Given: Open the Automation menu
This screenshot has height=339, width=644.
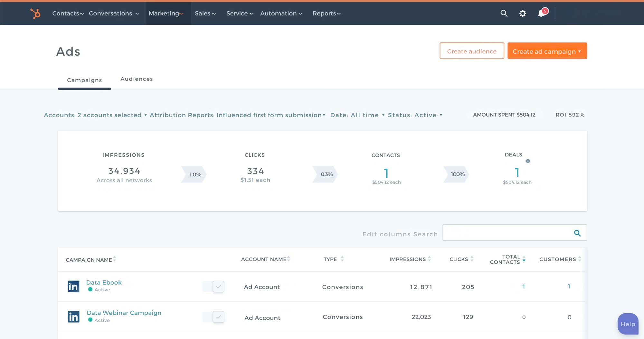Looking at the screenshot, I should tap(281, 14).
